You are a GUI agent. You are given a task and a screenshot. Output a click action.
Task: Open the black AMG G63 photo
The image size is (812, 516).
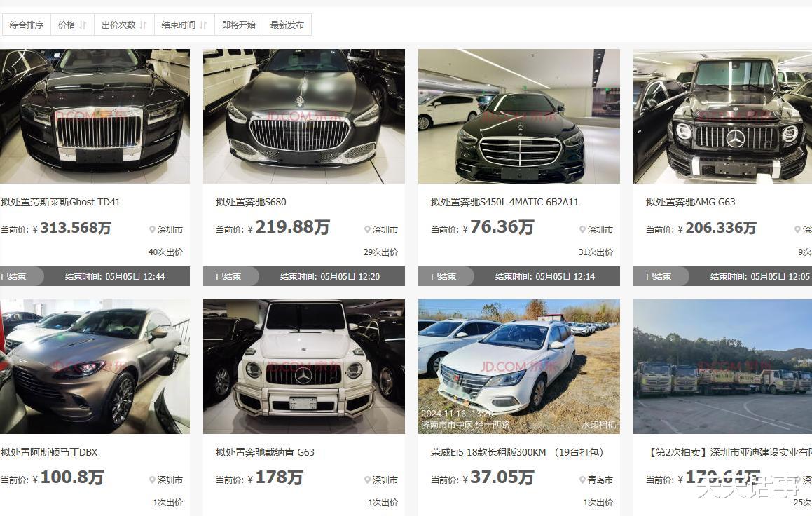[722, 116]
